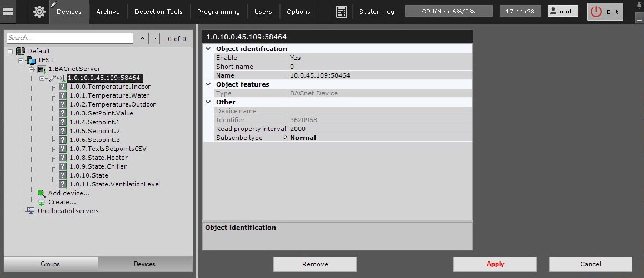
Task: Click the magnifier icon beside Add device
Action: [42, 193]
